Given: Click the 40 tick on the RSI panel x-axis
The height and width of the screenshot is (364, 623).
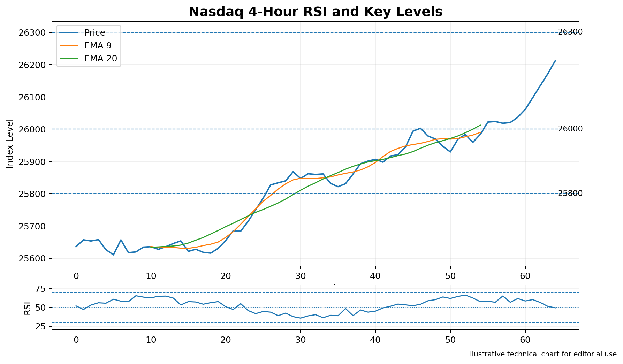Looking at the screenshot, I should tap(375, 340).
